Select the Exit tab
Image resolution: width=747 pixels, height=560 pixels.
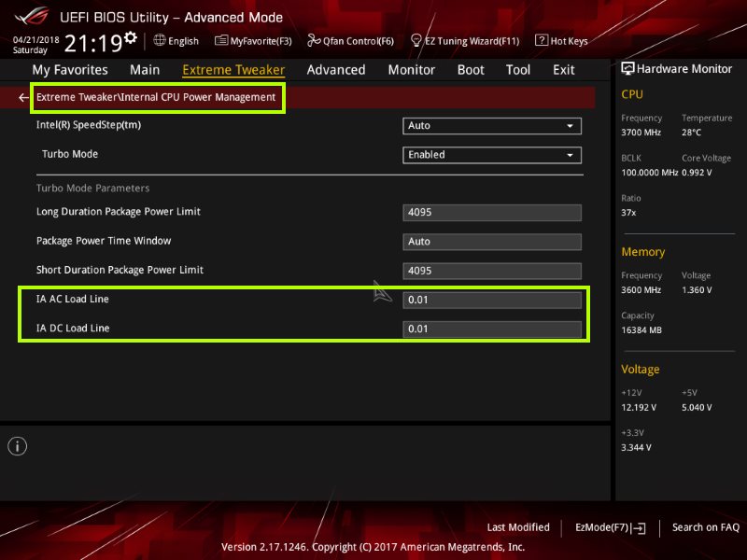[x=564, y=70]
